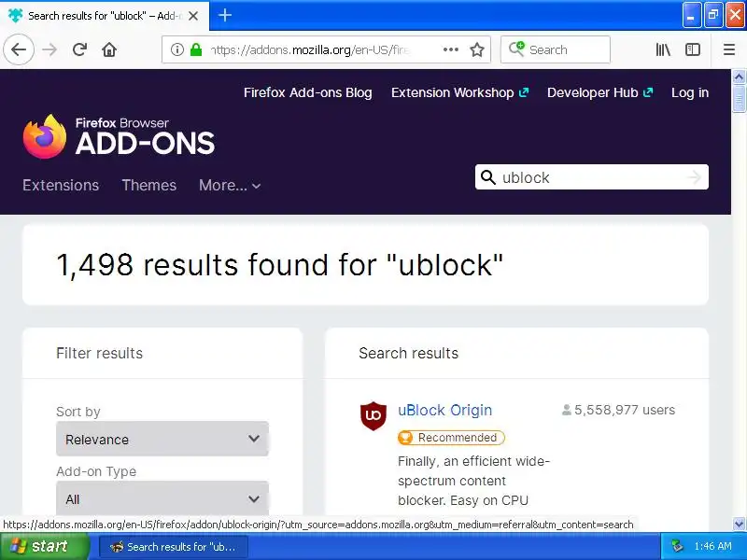Open the Firefox hamburger menu

click(x=729, y=49)
